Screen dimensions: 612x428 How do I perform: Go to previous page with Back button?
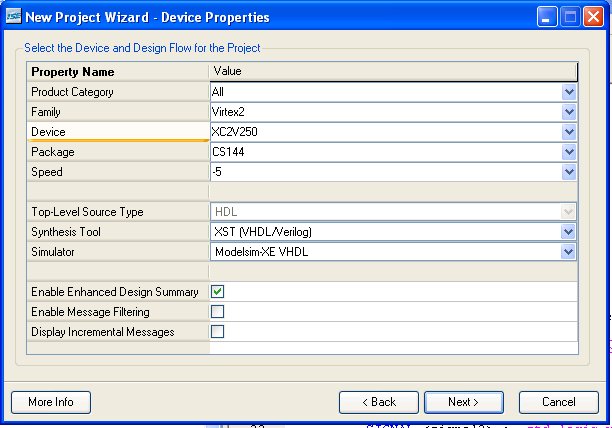click(379, 402)
